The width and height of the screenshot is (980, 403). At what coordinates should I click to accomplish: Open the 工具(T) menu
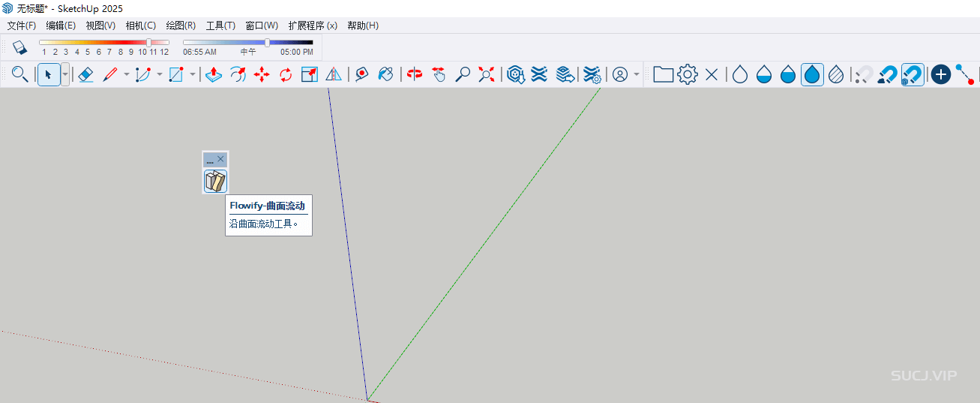point(220,26)
